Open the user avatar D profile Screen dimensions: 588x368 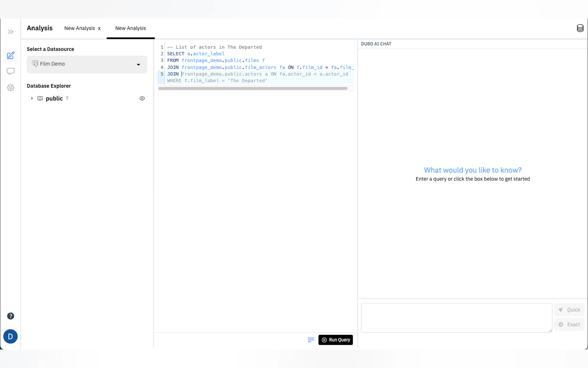pyautogui.click(x=10, y=336)
